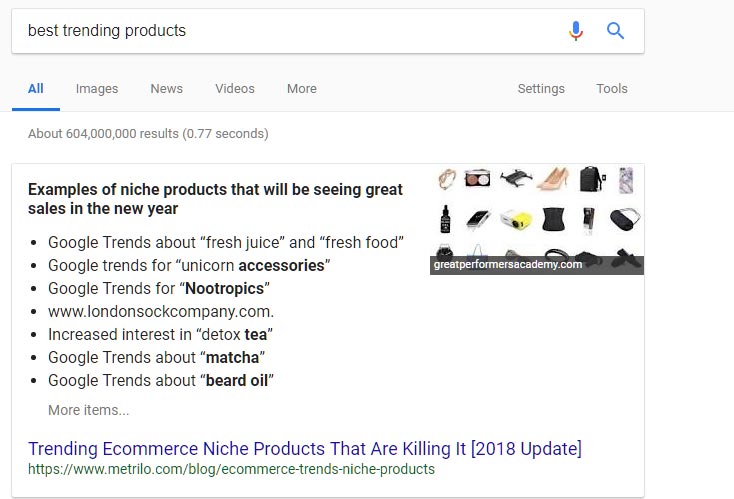Viewport: 734px width, 499px height.
Task: Expand the More items list
Action: tap(88, 410)
